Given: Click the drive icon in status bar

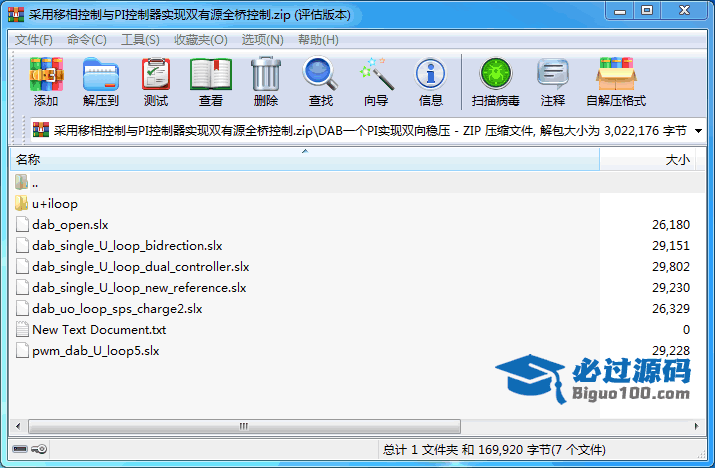Looking at the screenshot, I should tap(20, 449).
